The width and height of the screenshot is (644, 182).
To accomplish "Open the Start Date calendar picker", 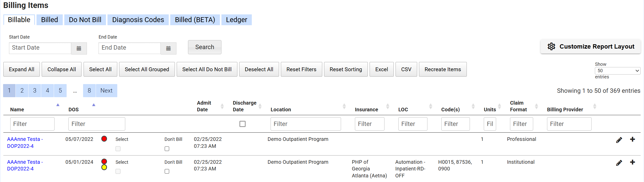I will 79,48.
